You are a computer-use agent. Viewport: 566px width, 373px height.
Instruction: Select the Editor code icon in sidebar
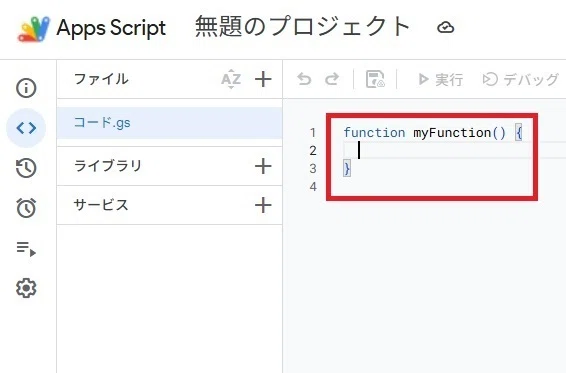click(x=26, y=128)
